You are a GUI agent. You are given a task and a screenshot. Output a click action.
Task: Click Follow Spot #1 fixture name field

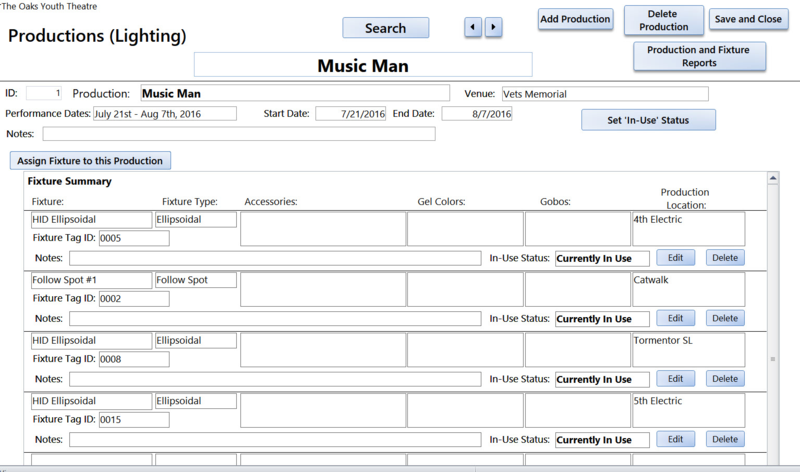point(91,280)
